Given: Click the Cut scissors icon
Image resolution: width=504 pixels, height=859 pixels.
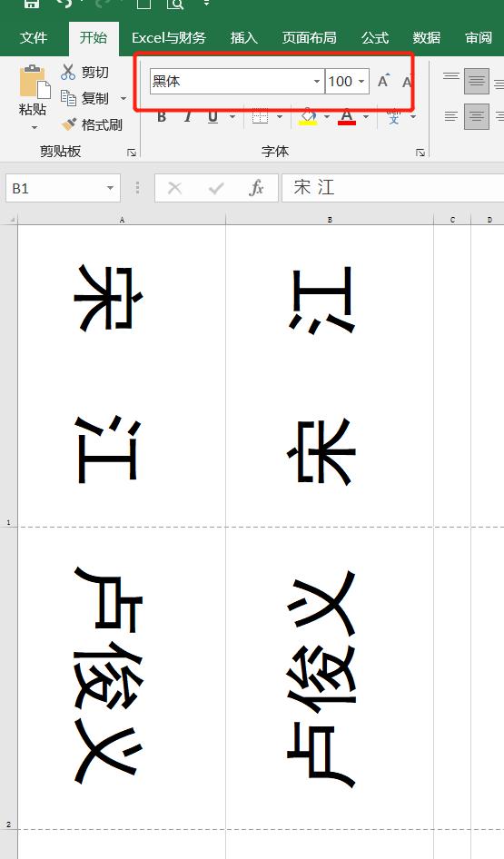Looking at the screenshot, I should click(68, 72).
